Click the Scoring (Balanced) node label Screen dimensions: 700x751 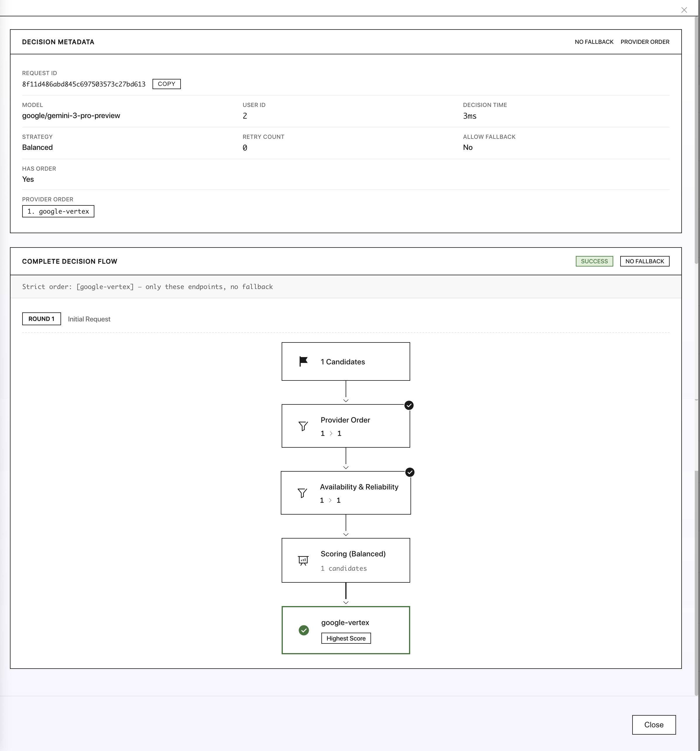[353, 554]
